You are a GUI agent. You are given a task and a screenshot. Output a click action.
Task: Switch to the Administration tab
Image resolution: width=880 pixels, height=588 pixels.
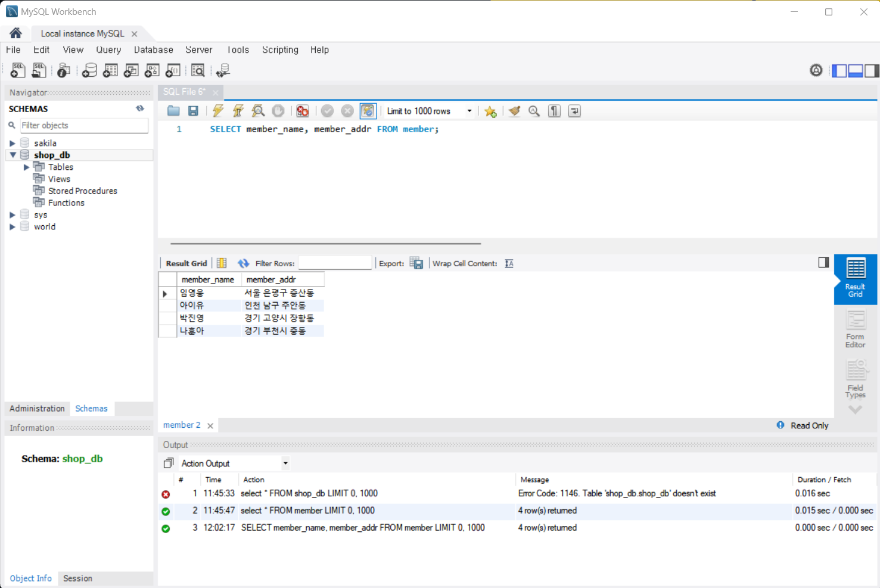[x=37, y=409]
